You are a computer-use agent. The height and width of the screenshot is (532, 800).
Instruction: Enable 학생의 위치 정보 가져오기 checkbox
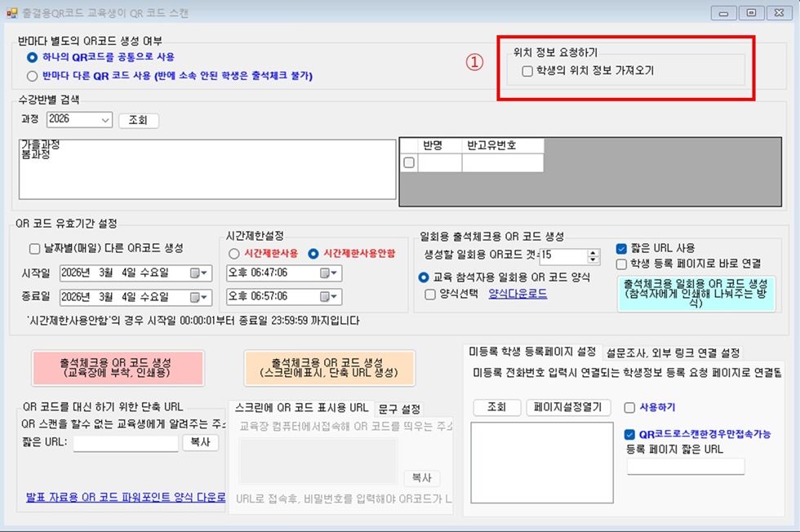527,71
